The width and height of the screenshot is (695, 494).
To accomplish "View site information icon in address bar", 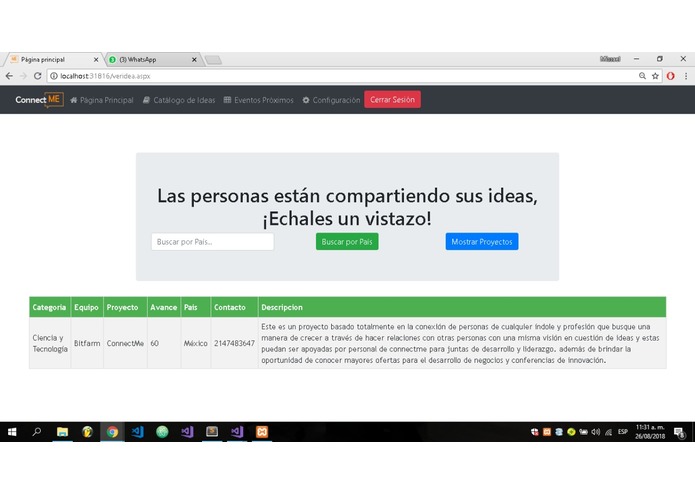I will pyautogui.click(x=54, y=76).
